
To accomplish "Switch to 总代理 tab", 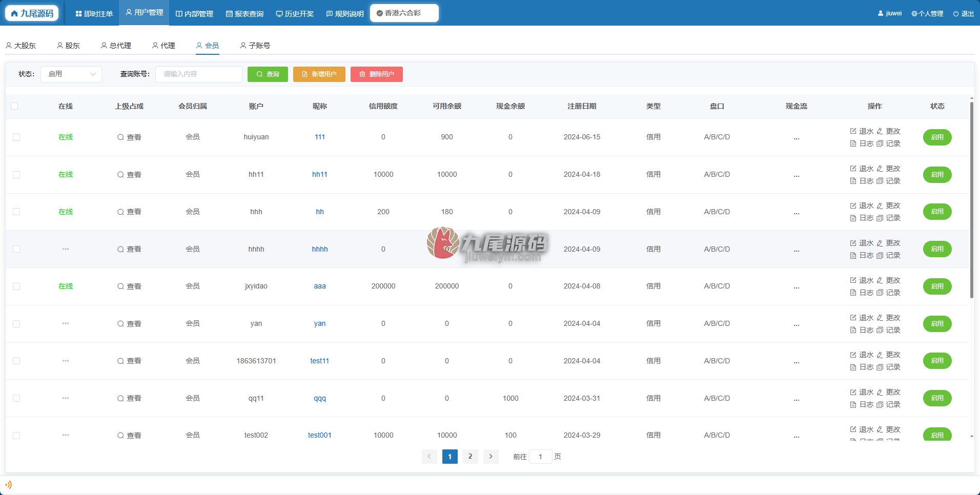I will 116,46.
